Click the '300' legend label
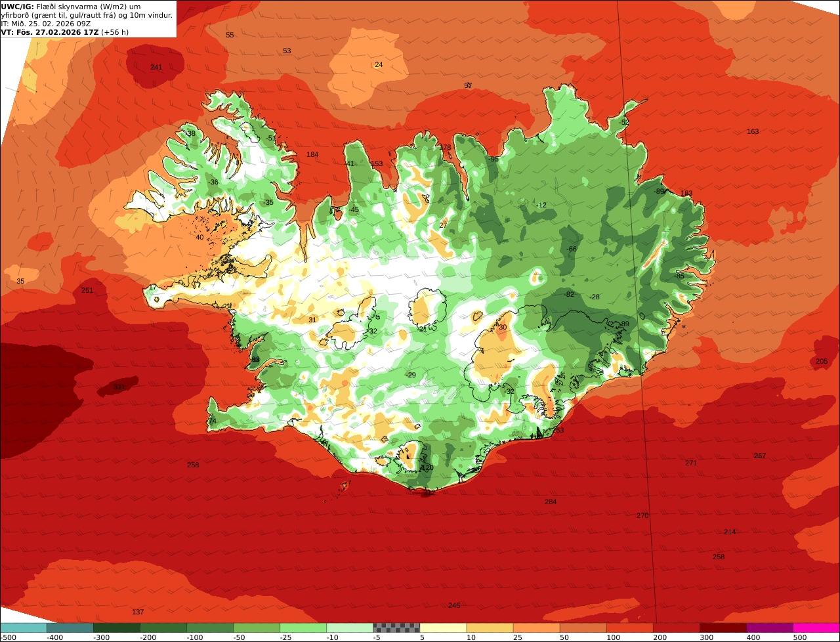 click(707, 637)
